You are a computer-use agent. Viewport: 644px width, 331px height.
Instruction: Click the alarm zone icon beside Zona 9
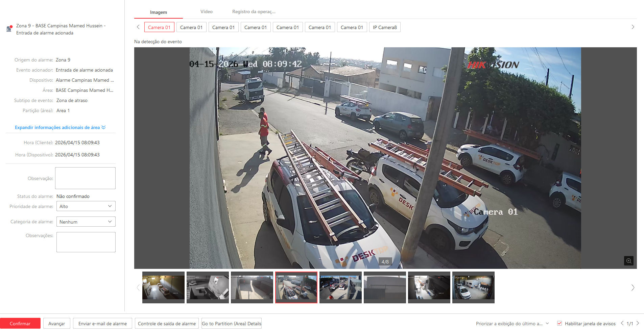click(9, 29)
